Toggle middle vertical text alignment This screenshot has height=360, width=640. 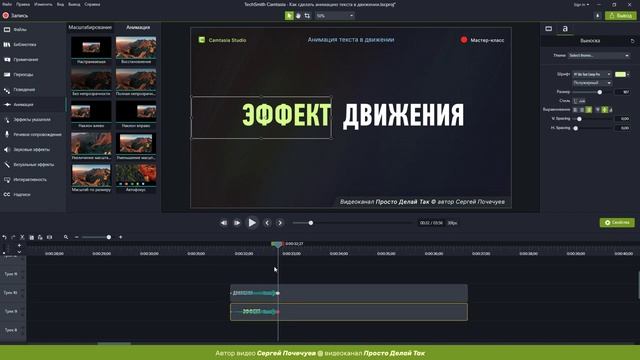(x=605, y=110)
